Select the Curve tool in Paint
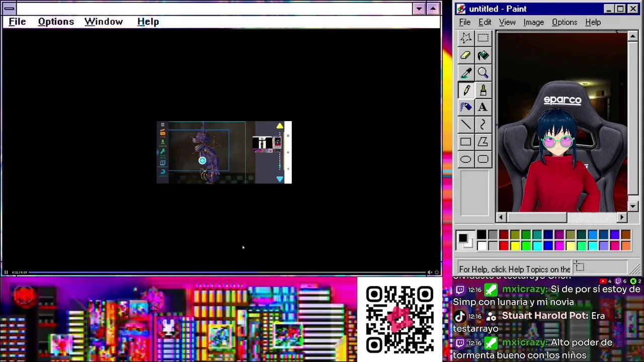 [483, 125]
